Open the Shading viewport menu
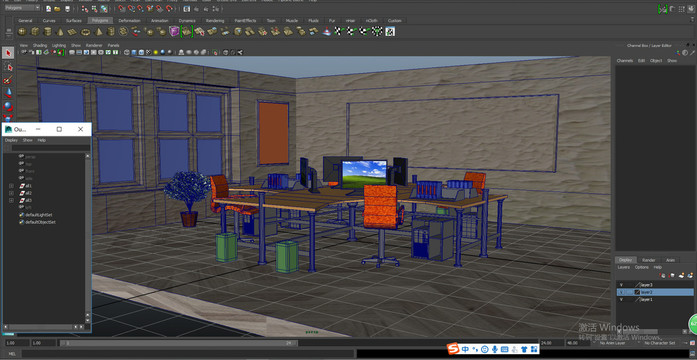Viewport: 697px width, 360px height. pyautogui.click(x=40, y=45)
